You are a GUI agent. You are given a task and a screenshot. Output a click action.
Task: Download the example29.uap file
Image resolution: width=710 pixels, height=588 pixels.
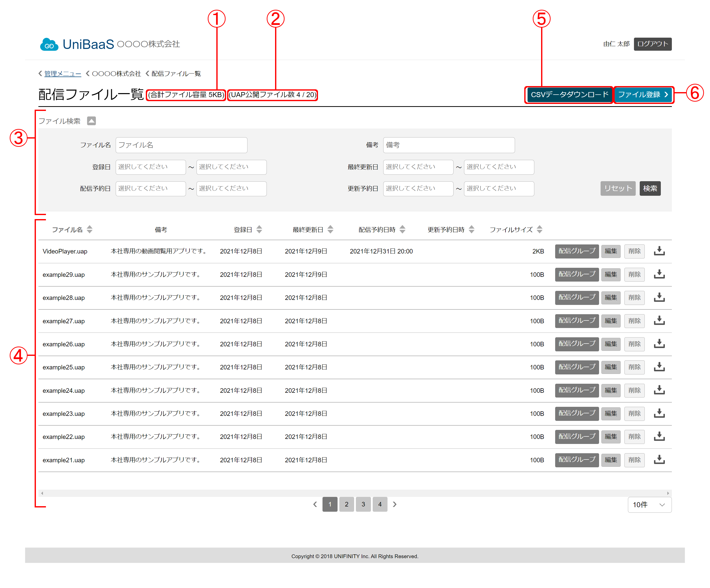pyautogui.click(x=659, y=274)
